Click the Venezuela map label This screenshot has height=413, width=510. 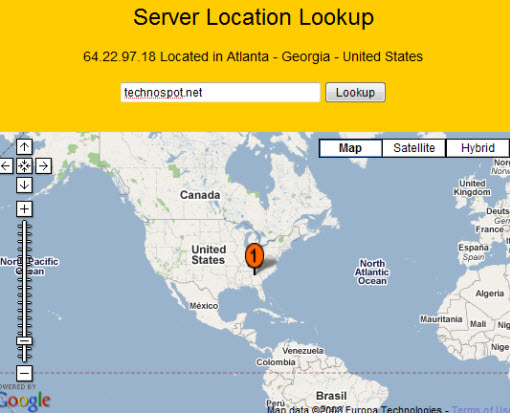(x=303, y=351)
